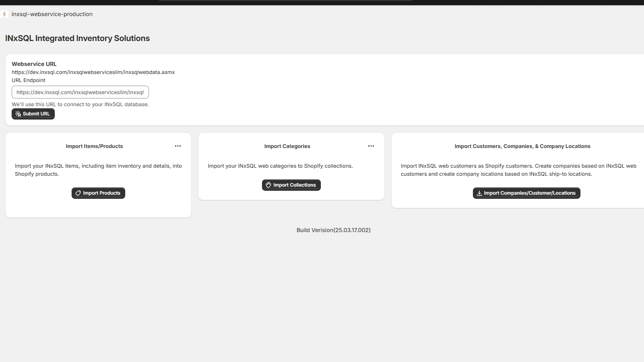Click the Build Version text at page bottom
Screen dimensions: 644x362
(x=333, y=230)
